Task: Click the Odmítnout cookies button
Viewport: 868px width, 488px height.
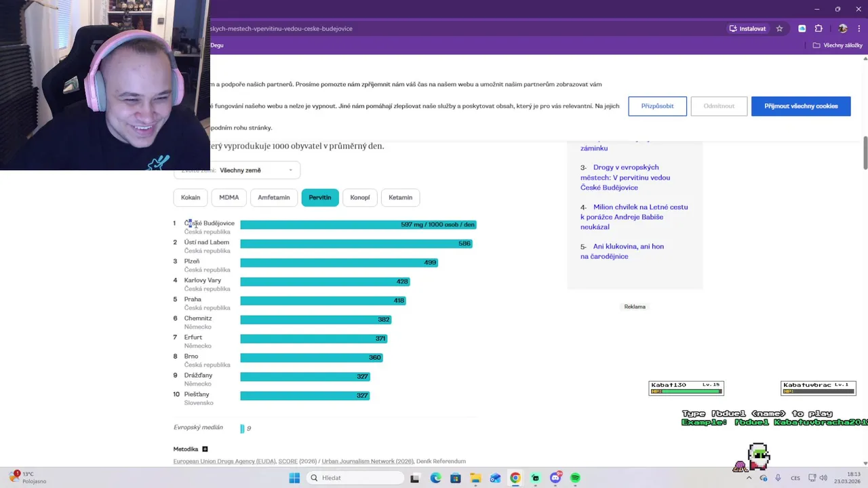Action: click(x=719, y=106)
